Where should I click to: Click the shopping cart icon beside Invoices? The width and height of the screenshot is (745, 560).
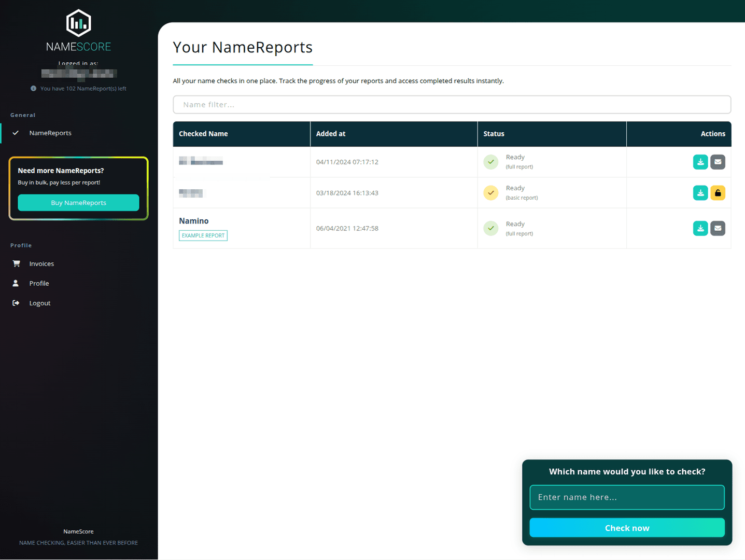coord(17,263)
